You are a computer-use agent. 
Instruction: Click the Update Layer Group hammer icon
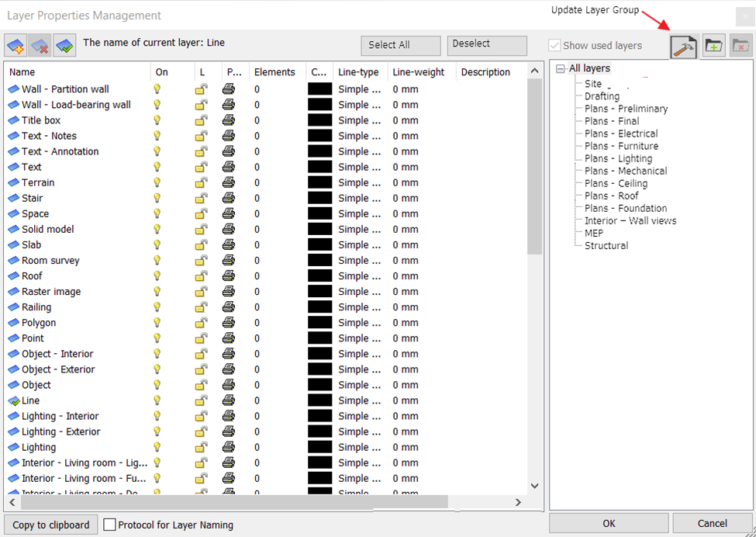tap(684, 47)
